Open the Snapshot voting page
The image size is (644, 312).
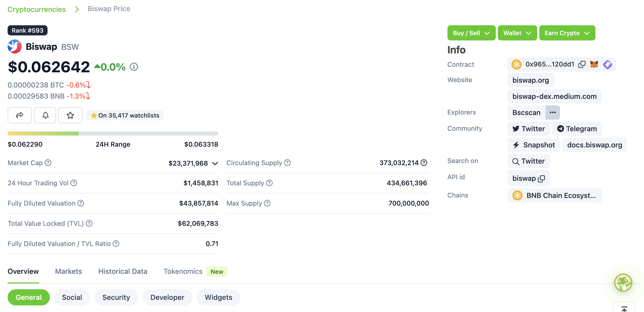point(533,145)
